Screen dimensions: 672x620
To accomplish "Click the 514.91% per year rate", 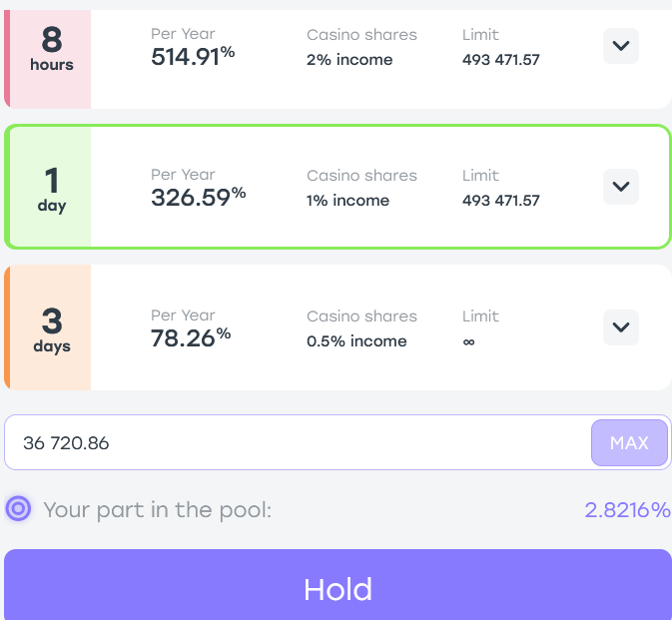I will (193, 56).
